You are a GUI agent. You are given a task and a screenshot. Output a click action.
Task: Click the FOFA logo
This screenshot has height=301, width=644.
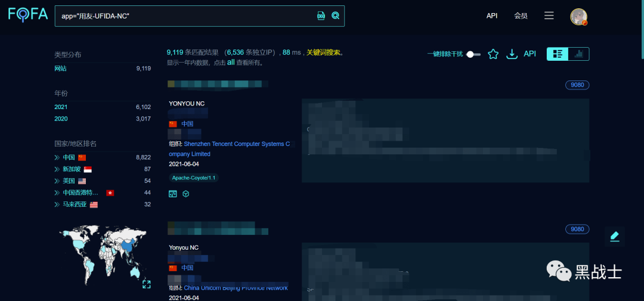(28, 15)
